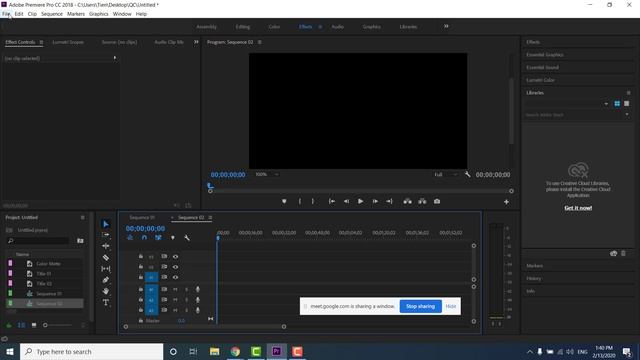The height and width of the screenshot is (360, 640).
Task: Open Project panel menu
Action: [82, 218]
